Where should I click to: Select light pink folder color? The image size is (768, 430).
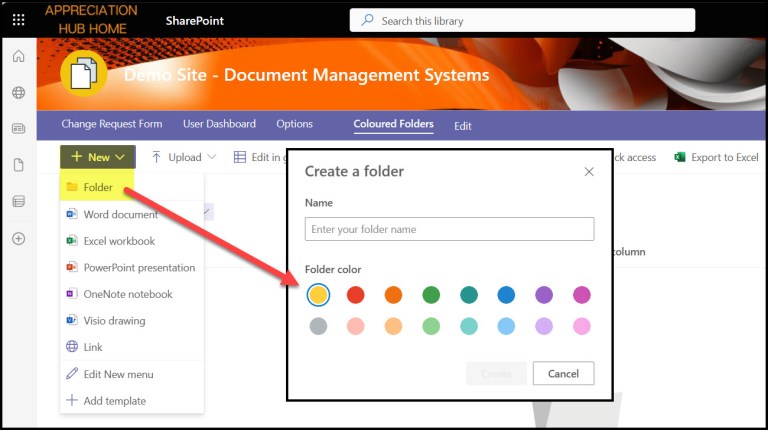pyautogui.click(x=582, y=326)
